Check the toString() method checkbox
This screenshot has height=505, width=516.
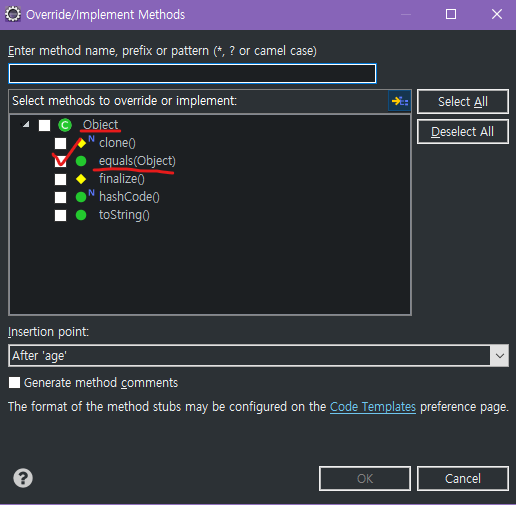point(60,215)
